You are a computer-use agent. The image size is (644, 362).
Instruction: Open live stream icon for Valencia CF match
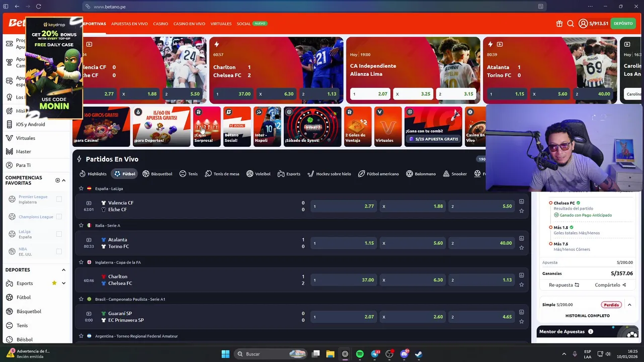coord(89,203)
